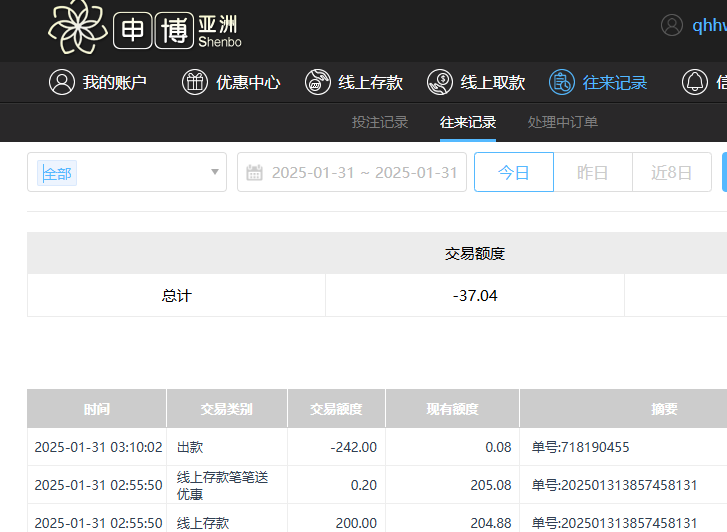The image size is (727, 532).
Task: Click the online withdrawal hand icon
Action: pyautogui.click(x=440, y=82)
